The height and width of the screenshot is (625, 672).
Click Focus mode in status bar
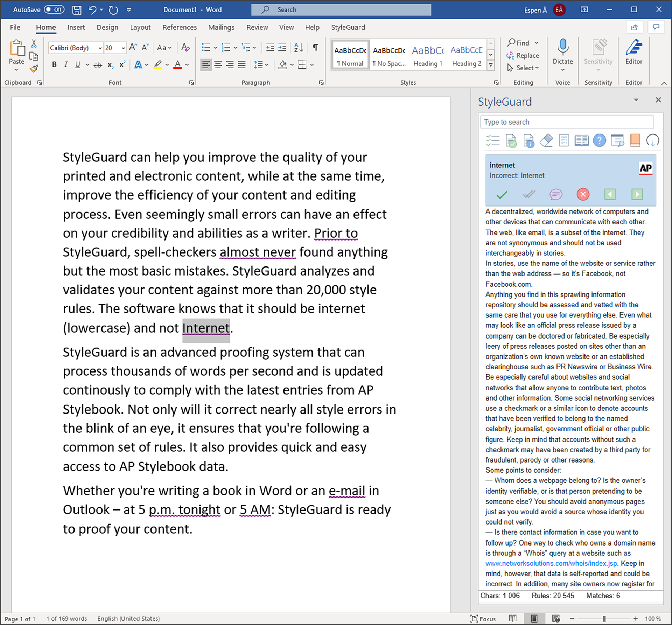point(483,619)
